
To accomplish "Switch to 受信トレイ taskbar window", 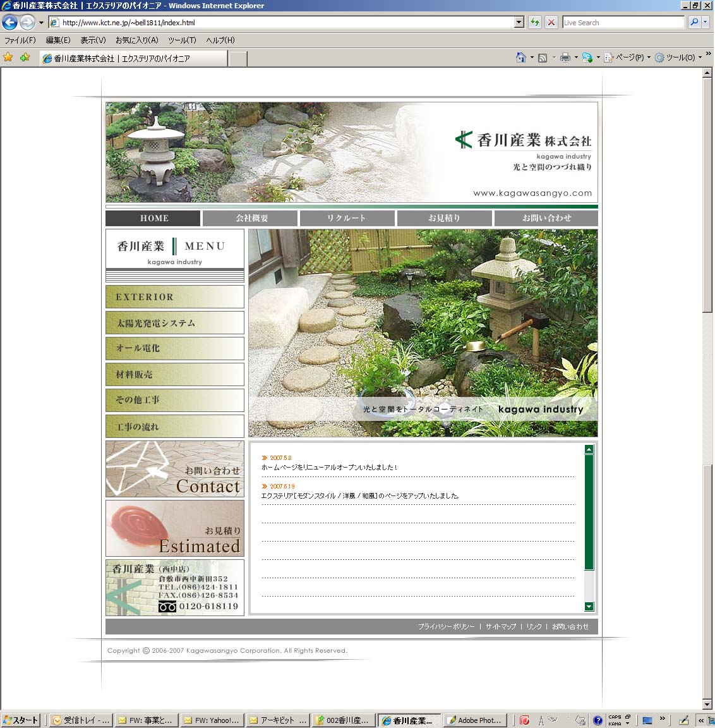I will pyautogui.click(x=81, y=720).
